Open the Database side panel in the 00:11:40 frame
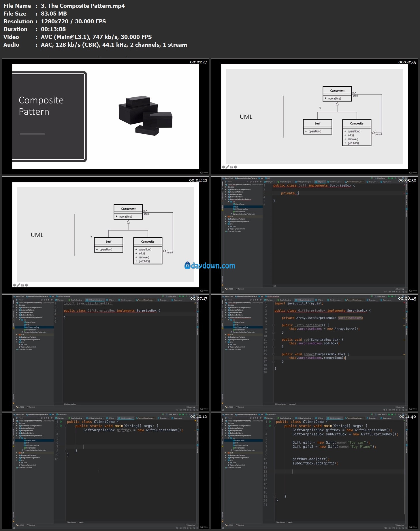The width and height of the screenshot is (420, 531). tap(406, 449)
